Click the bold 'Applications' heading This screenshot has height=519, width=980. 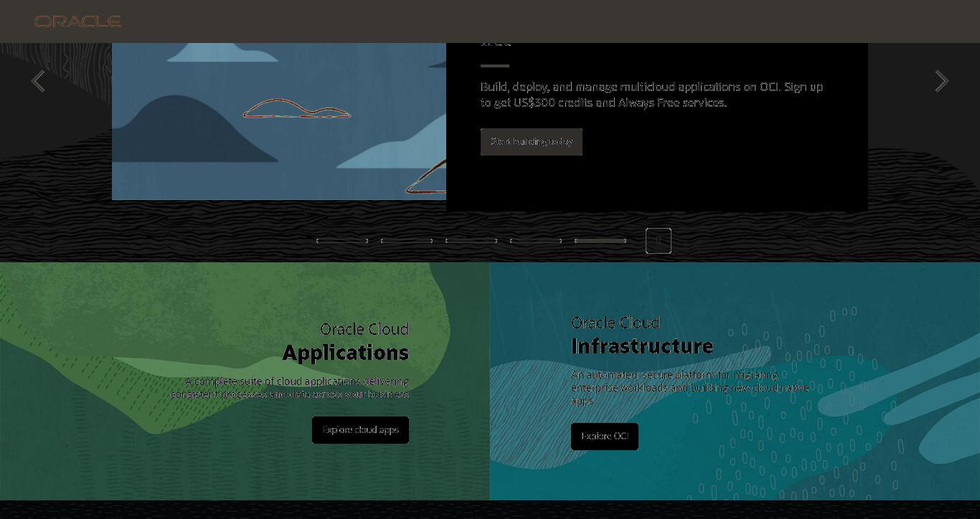346,353
